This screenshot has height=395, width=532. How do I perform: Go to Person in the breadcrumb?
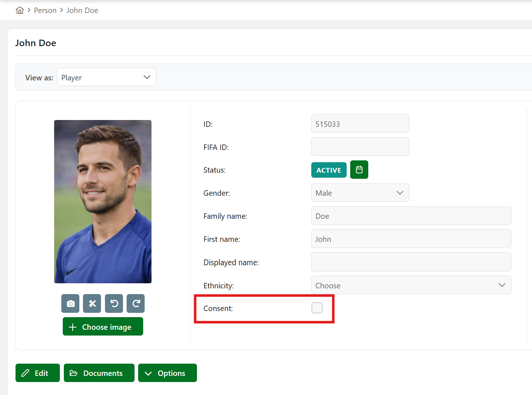point(45,10)
